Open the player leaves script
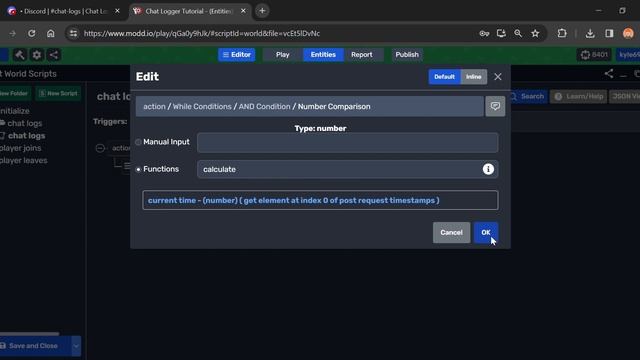 [24, 160]
